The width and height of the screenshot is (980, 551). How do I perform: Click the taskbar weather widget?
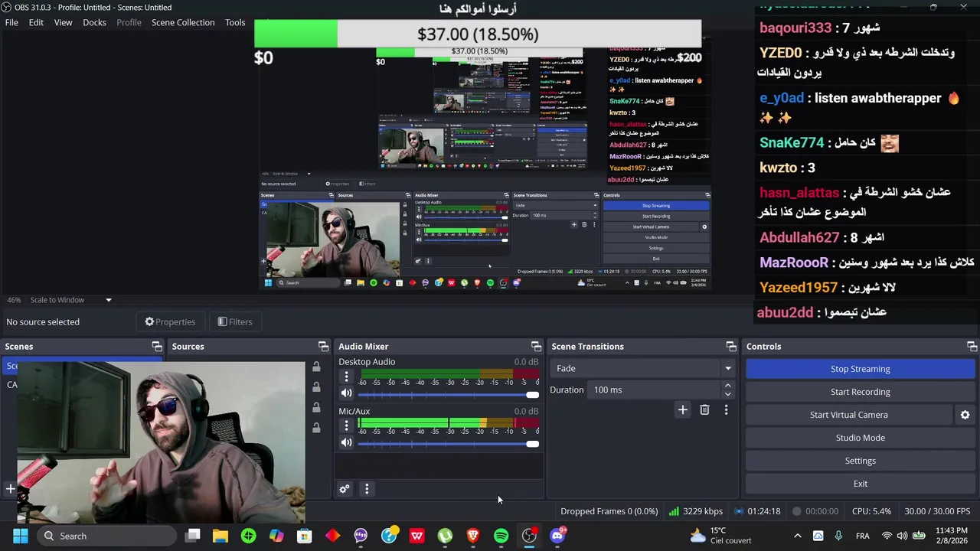pyautogui.click(x=720, y=536)
